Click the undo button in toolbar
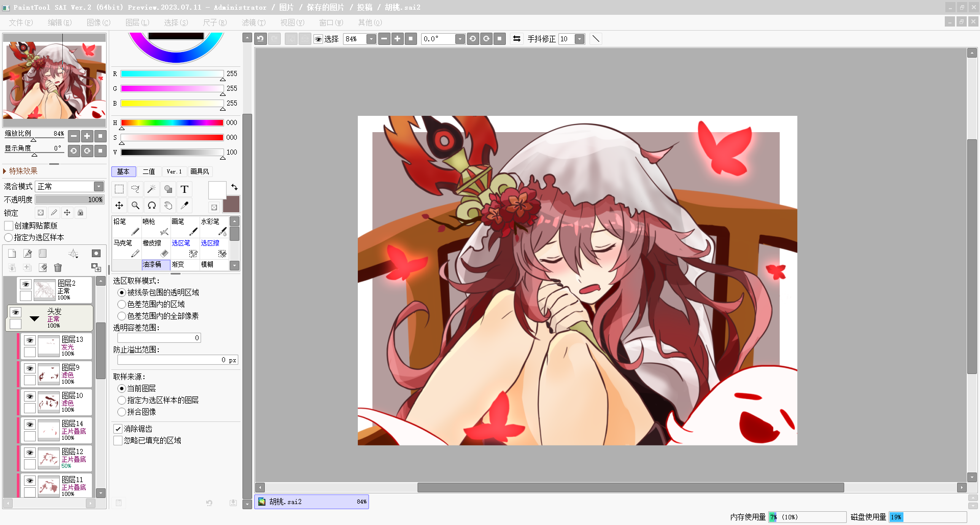The width and height of the screenshot is (980, 525). [x=261, y=39]
